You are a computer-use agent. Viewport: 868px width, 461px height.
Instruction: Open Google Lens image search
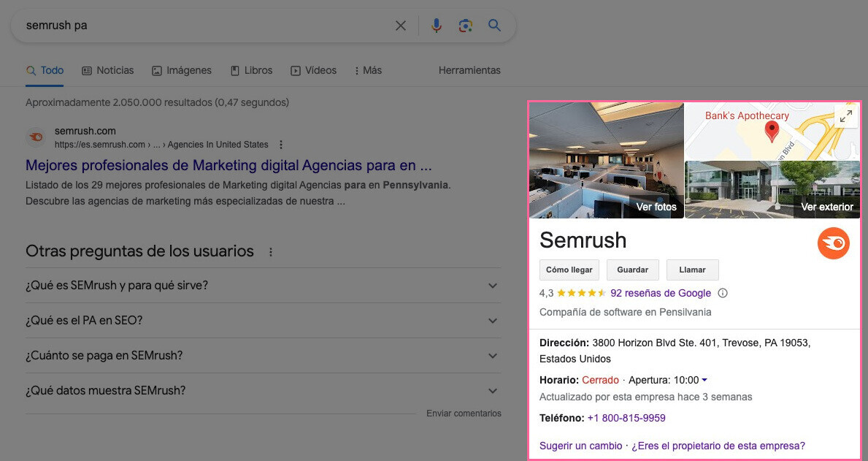465,25
